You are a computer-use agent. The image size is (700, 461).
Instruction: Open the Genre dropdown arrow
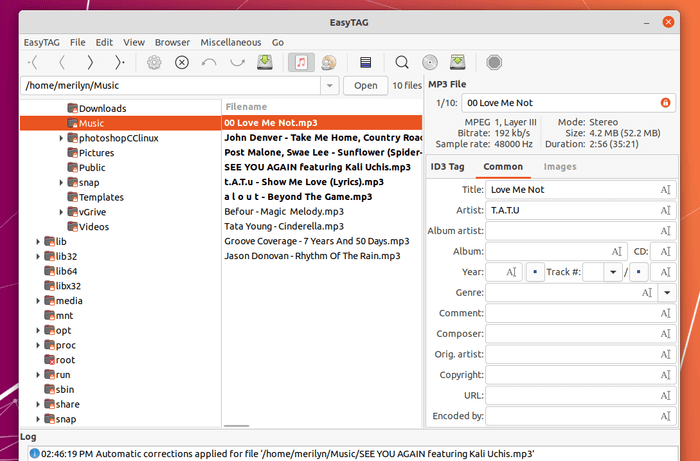[667, 293]
